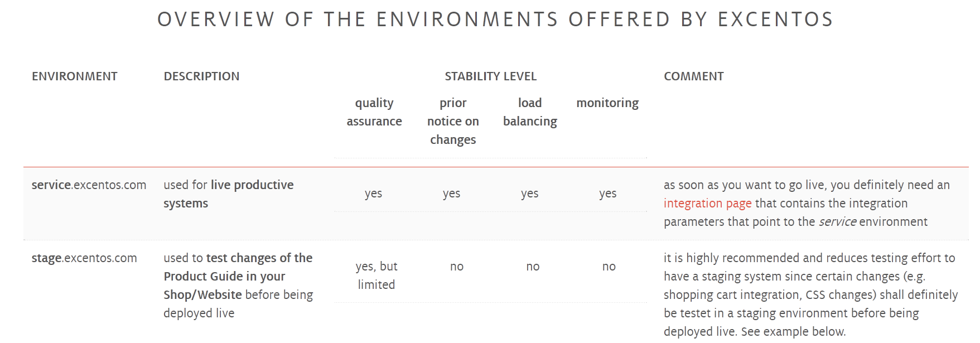Click the service.excentos.com environment cell
980x343 pixels.
coord(89,185)
